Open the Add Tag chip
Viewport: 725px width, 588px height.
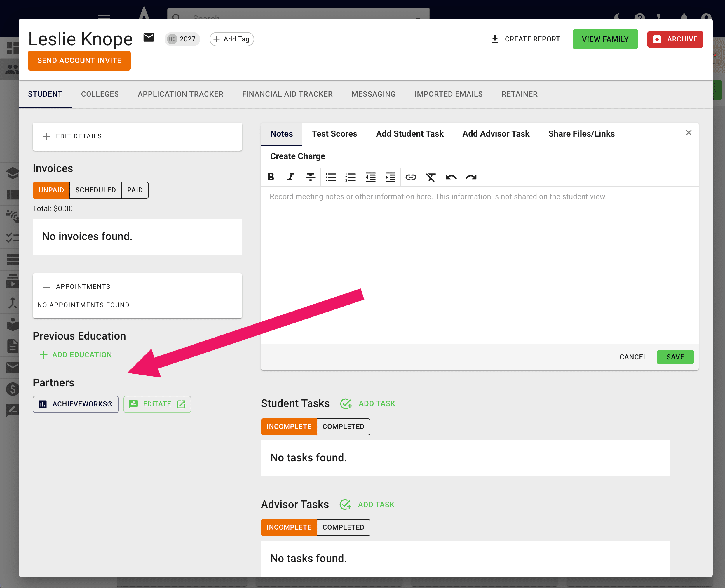coord(232,39)
